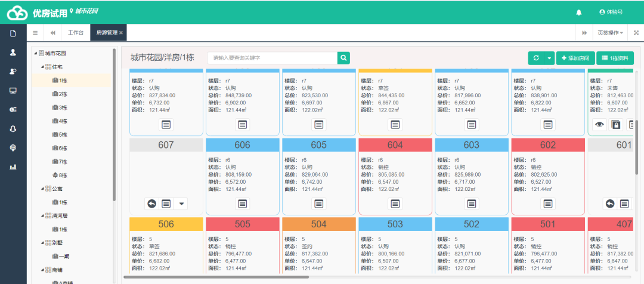The height and width of the screenshot is (284, 644).
Task: Focus the keyword search input field
Action: 273,58
